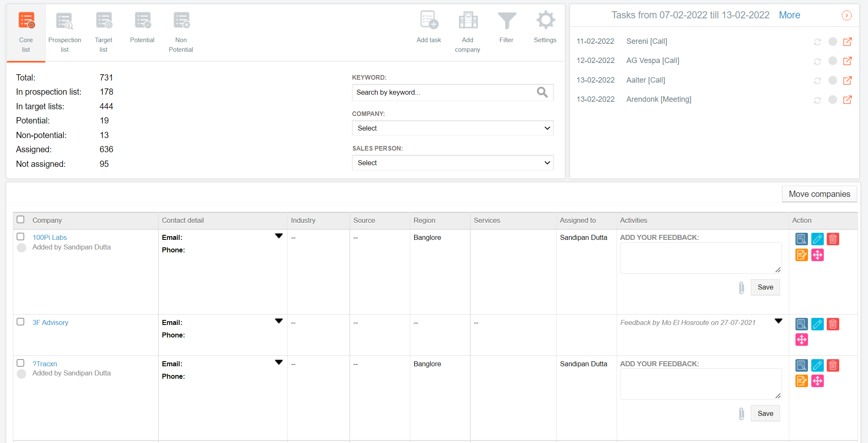Open the Filter funnel icon
The height and width of the screenshot is (443, 868).
point(506,20)
